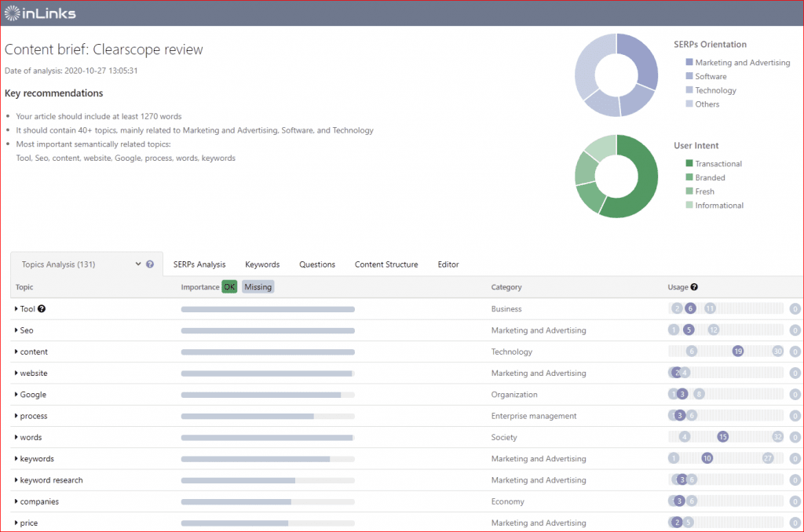Viewport: 804px width, 532px height.
Task: Expand the Google topic row
Action: tap(16, 395)
